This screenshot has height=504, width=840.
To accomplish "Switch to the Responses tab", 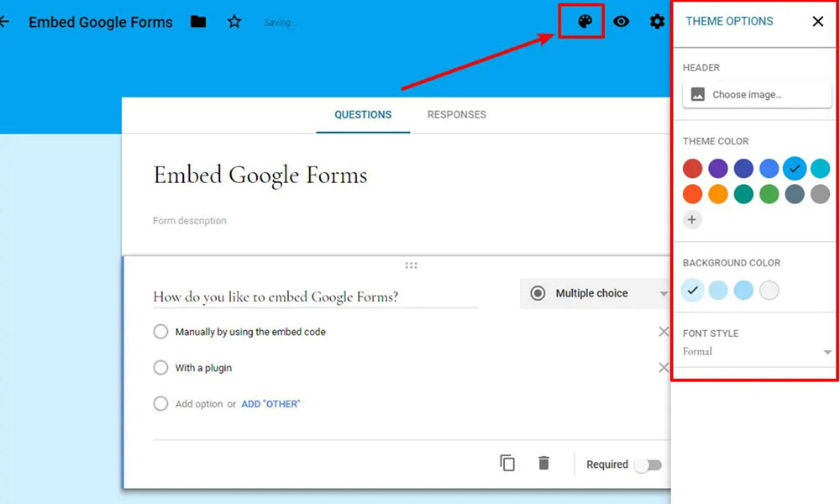I will (456, 114).
